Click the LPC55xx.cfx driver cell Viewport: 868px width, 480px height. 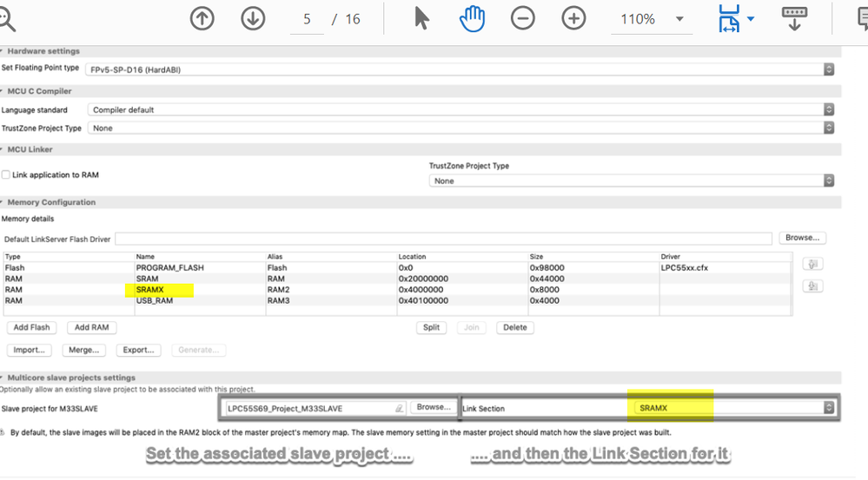pyautogui.click(x=684, y=267)
